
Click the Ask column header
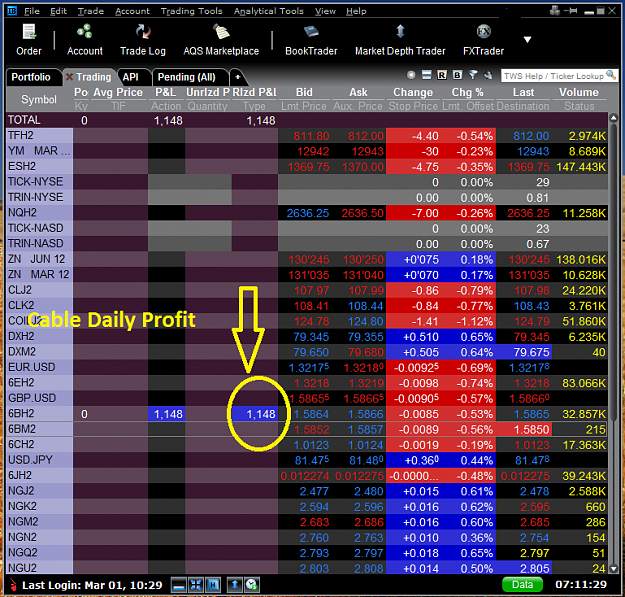click(358, 92)
